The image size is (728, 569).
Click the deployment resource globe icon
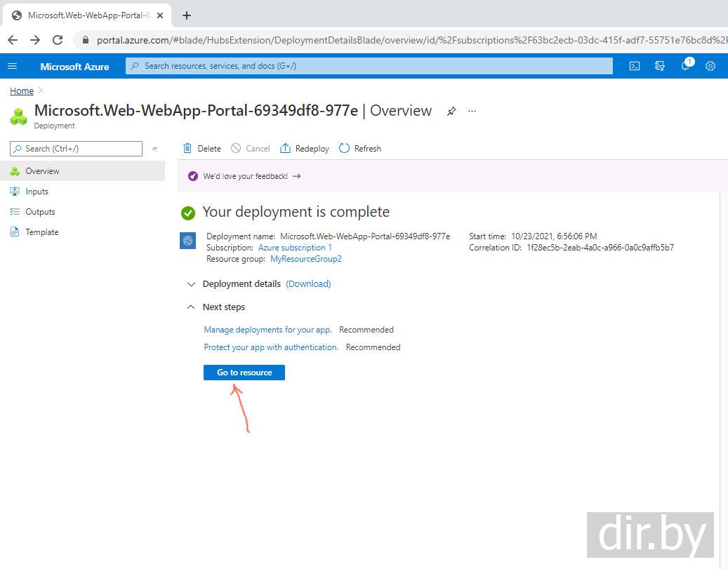click(187, 241)
